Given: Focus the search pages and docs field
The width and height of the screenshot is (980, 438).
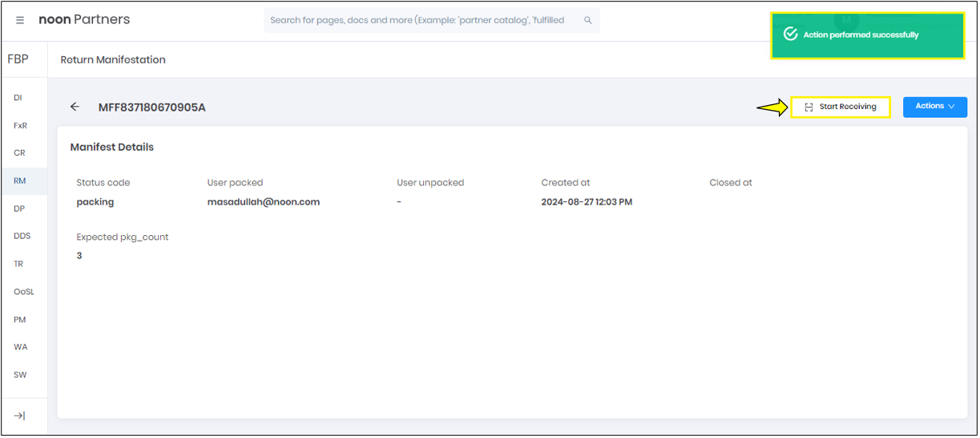Looking at the screenshot, I should click(431, 20).
